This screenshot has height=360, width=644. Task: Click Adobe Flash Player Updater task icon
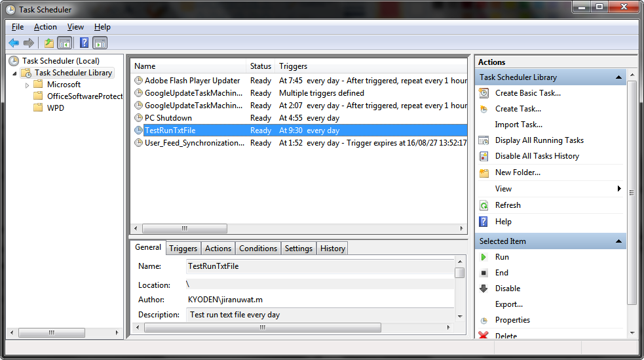tap(139, 81)
